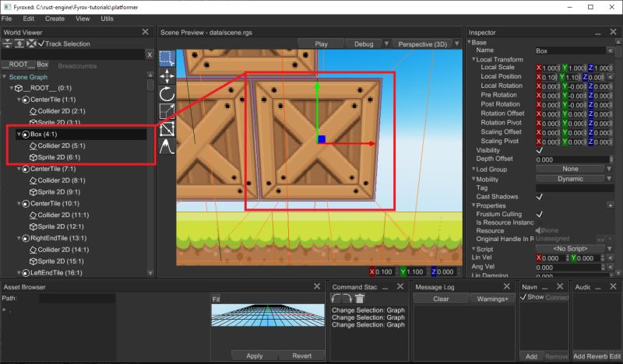The height and width of the screenshot is (364, 623).
Task: Click Expand All icon in World Viewer
Action: click(x=19, y=44)
